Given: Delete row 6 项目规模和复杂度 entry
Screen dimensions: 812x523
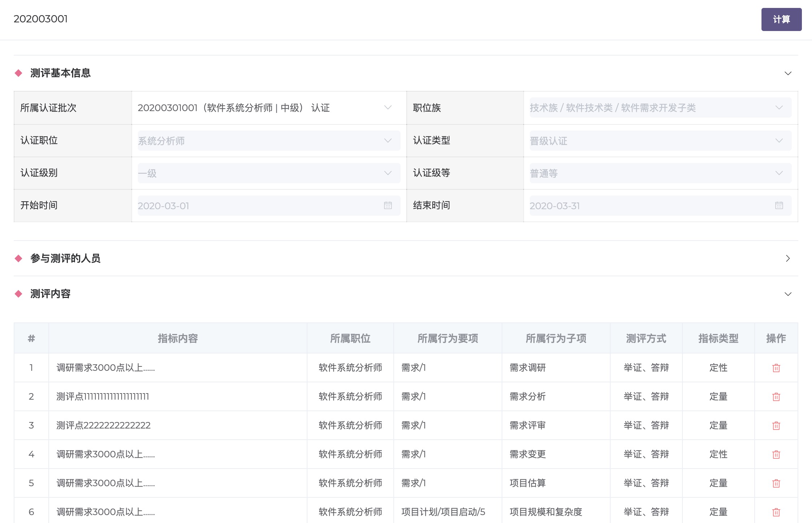Looking at the screenshot, I should [x=776, y=512].
